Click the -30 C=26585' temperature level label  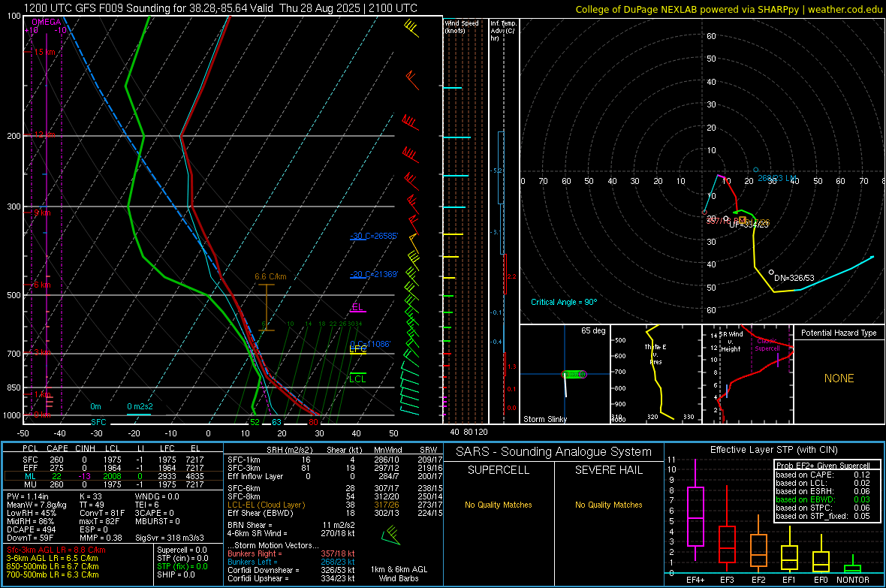click(374, 236)
